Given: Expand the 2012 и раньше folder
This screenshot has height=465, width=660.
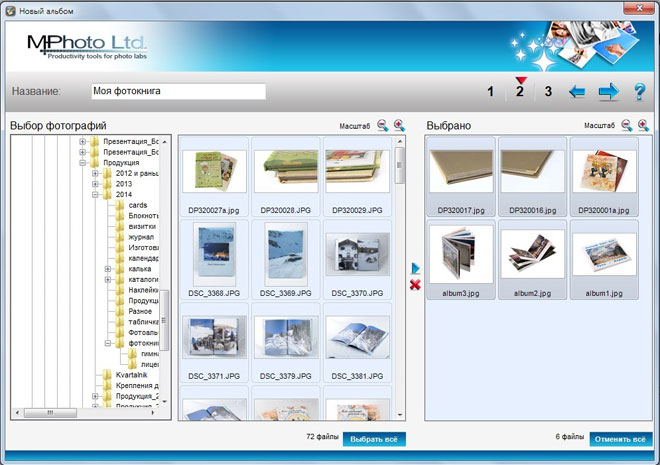Looking at the screenshot, I should tap(95, 173).
